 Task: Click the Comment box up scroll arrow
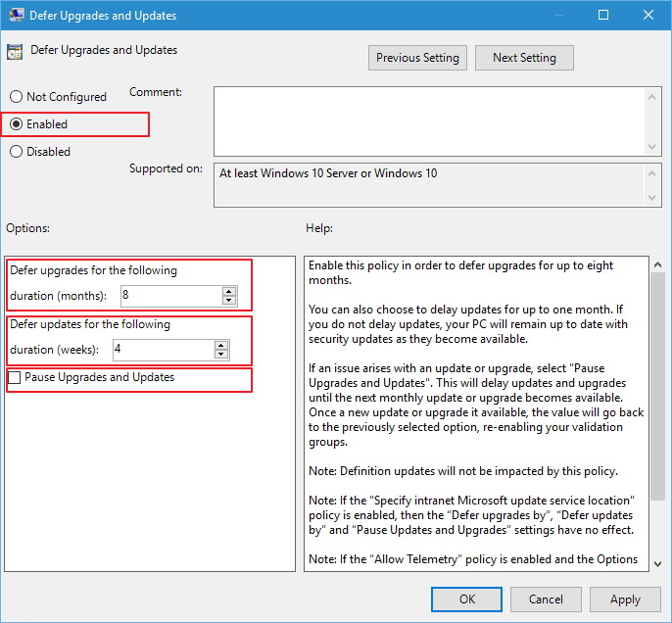(x=651, y=97)
